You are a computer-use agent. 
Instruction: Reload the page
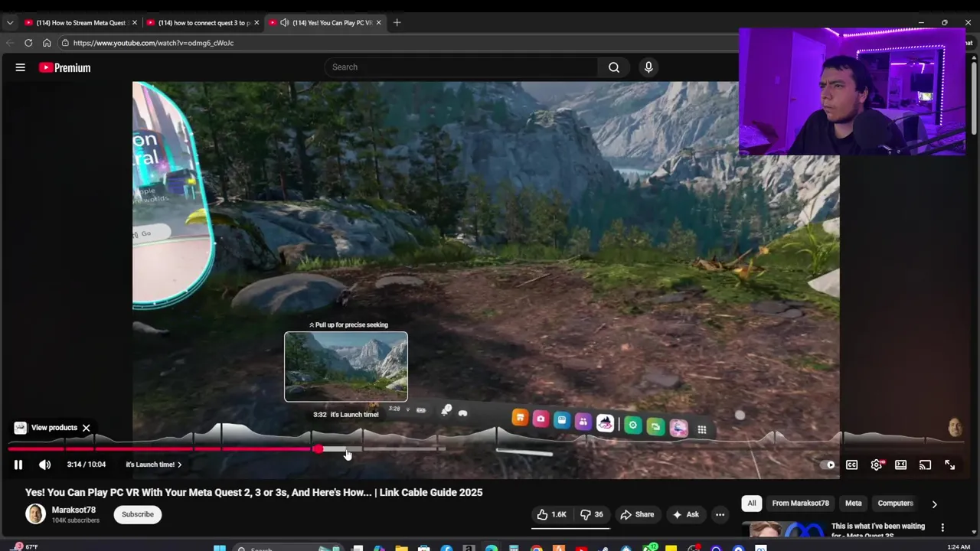(28, 43)
